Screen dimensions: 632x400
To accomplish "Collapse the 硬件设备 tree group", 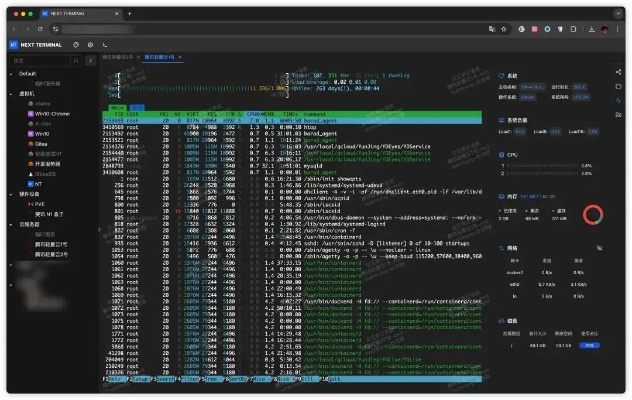I will tap(12, 192).
